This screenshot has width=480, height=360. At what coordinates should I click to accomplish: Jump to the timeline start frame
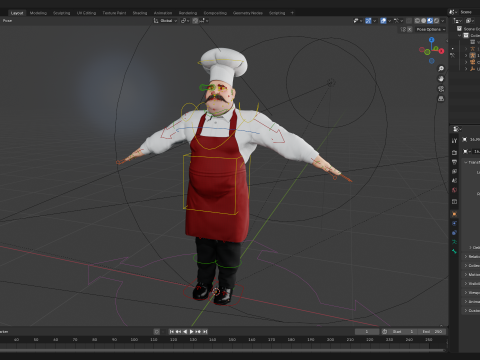pos(172,332)
